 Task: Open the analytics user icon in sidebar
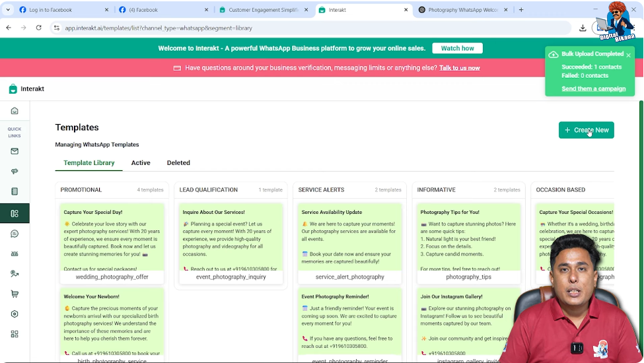point(15,274)
